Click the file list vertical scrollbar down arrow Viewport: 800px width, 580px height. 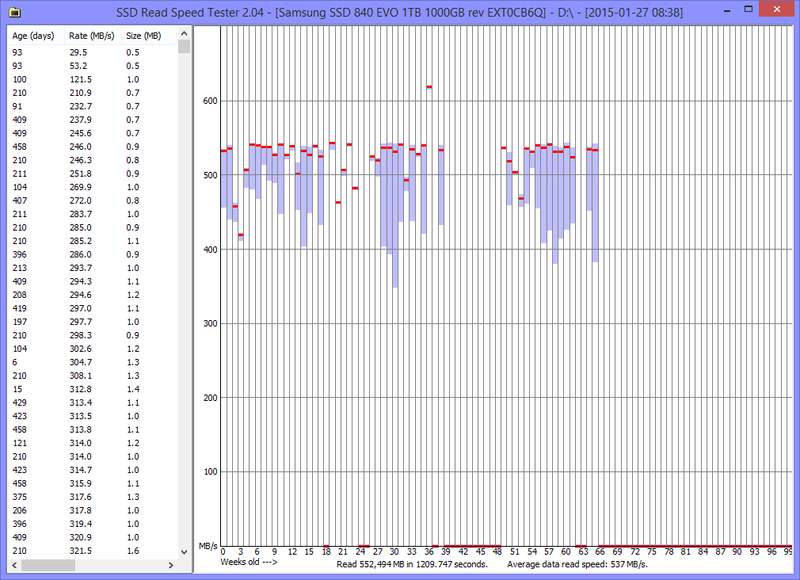coord(184,552)
